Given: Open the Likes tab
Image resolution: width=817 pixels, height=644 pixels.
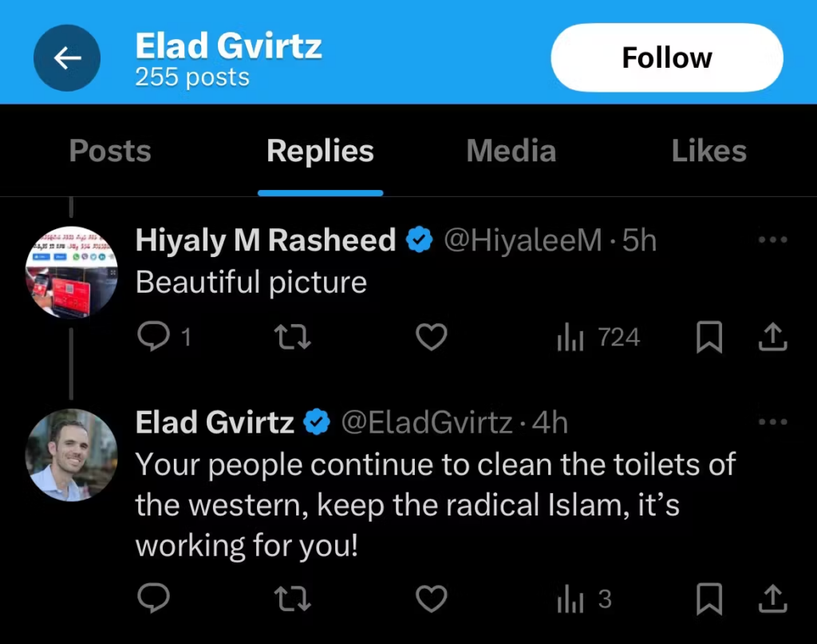Looking at the screenshot, I should (x=708, y=151).
